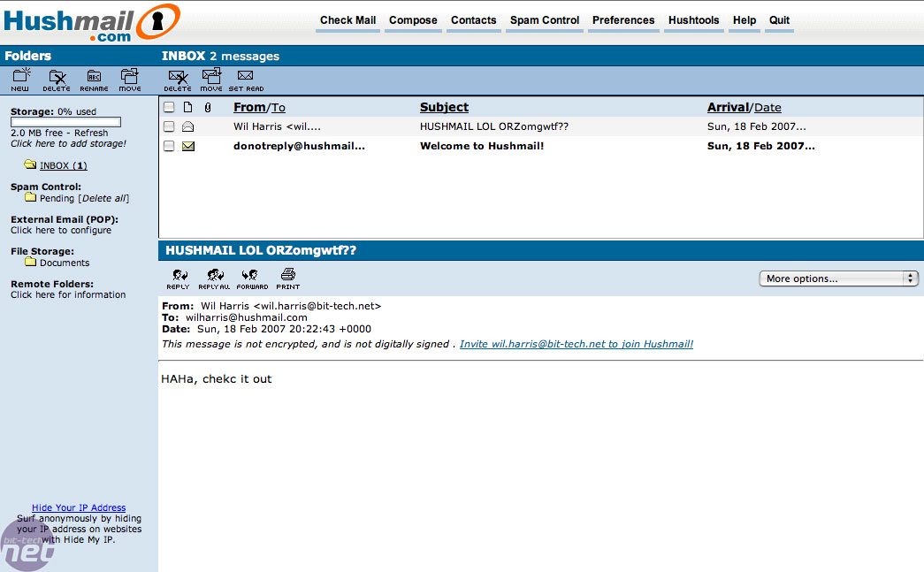Viewport: 924px width, 572px height.
Task: Toggle the select-all messages checkbox
Action: pyautogui.click(x=169, y=107)
